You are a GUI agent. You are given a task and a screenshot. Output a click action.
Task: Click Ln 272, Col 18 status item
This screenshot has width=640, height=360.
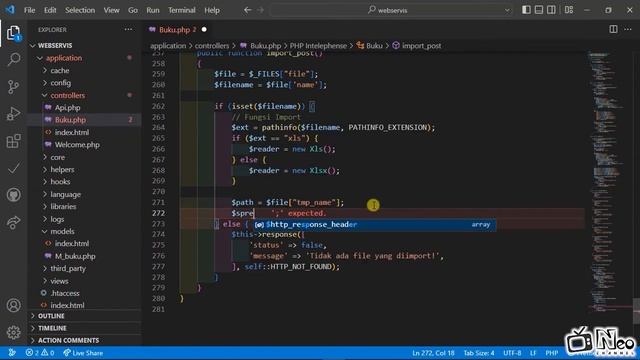click(433, 353)
